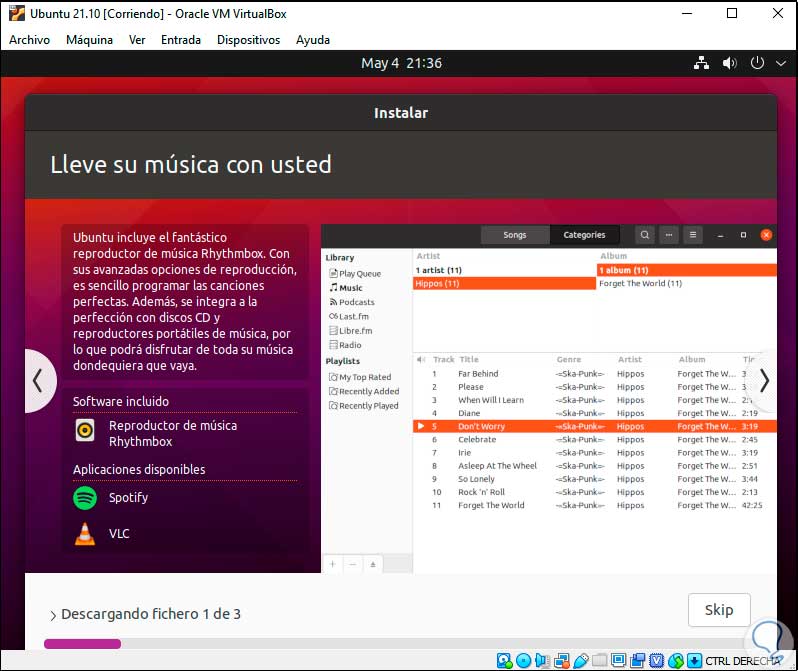Screen dimensions: 798x671
Task: Click the Ubuntu volume speaker icon
Action: [729, 63]
